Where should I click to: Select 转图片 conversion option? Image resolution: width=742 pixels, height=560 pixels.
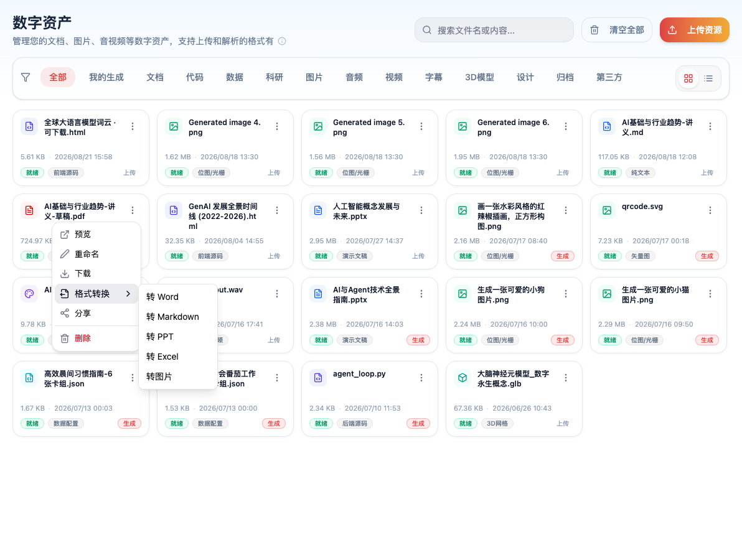[x=178, y=376]
